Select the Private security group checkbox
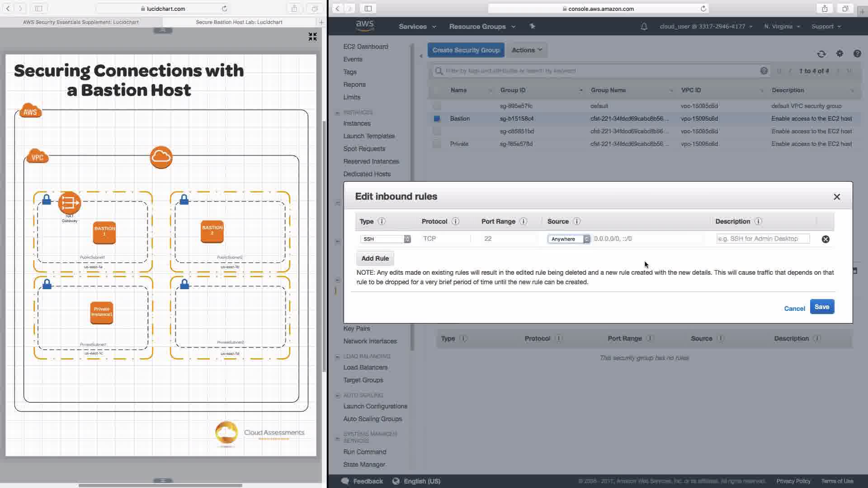Image resolution: width=868 pixels, height=488 pixels. 437,144
